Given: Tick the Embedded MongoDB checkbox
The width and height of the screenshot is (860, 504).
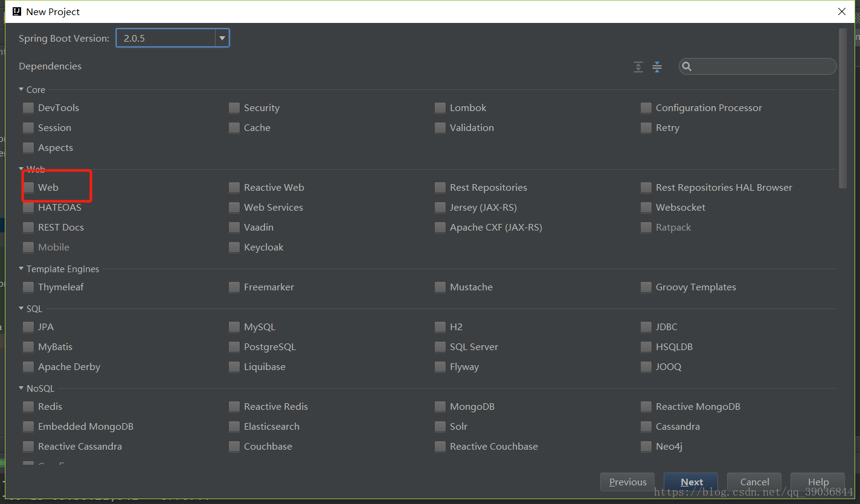Looking at the screenshot, I should point(28,427).
